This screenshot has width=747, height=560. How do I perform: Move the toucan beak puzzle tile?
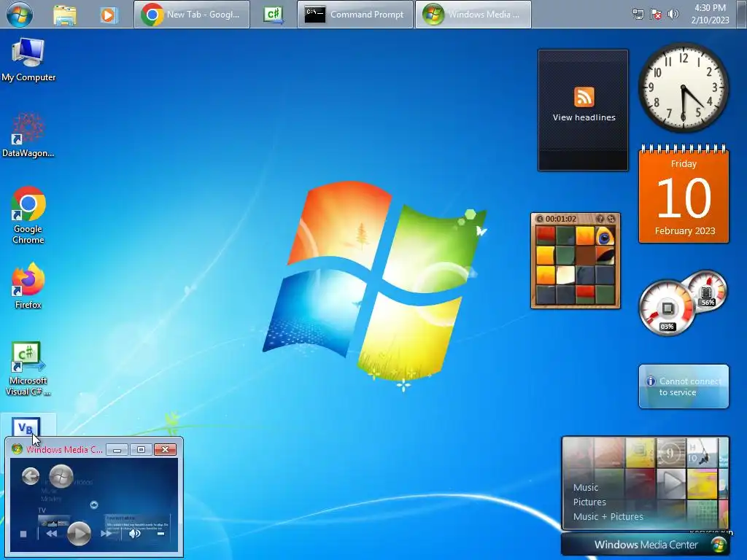click(x=605, y=256)
